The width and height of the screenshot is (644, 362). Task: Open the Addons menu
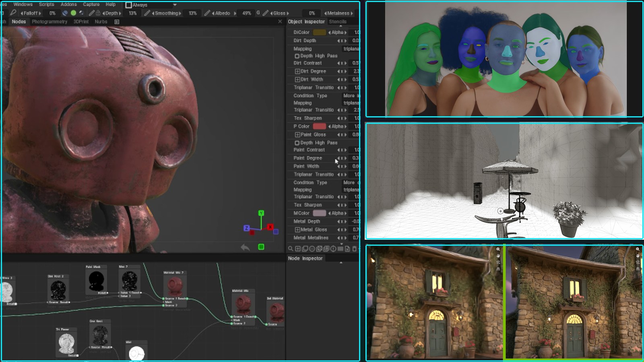pos(68,4)
